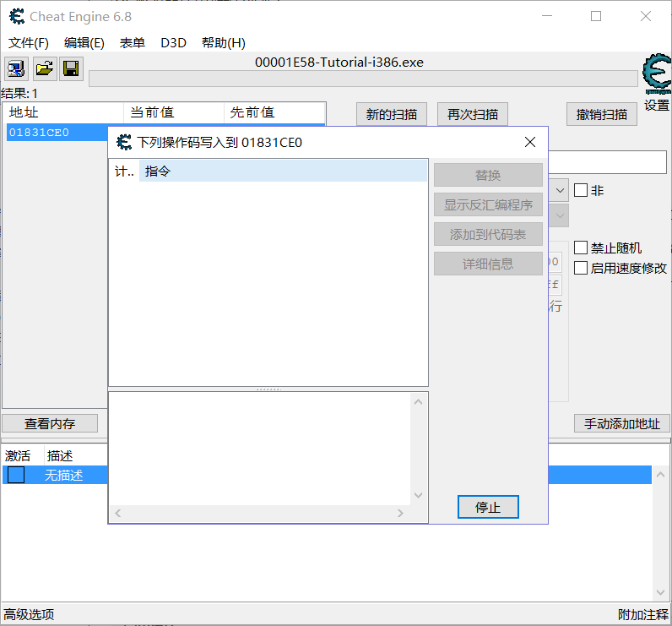Click the 添加到代码表 button
The height and width of the screenshot is (626, 672).
488,234
